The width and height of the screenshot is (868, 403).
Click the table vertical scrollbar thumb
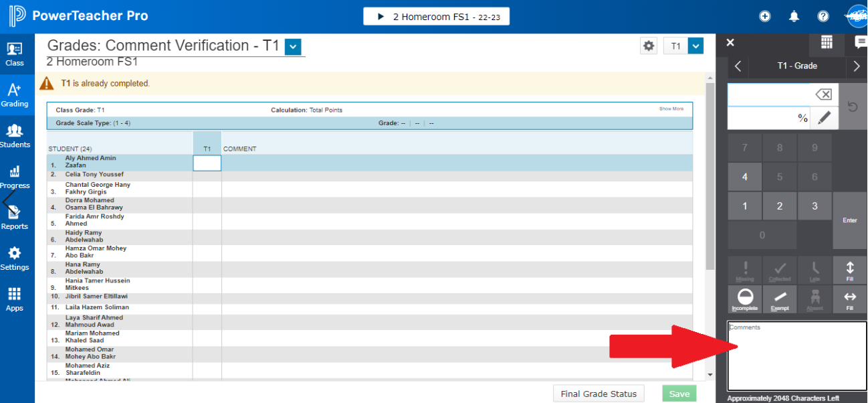[x=710, y=177]
